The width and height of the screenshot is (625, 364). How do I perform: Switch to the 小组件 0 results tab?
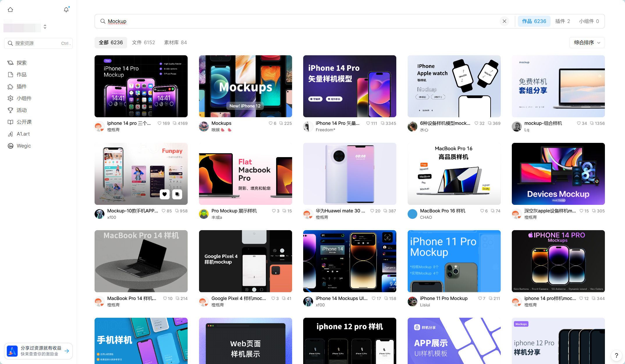pos(589,21)
